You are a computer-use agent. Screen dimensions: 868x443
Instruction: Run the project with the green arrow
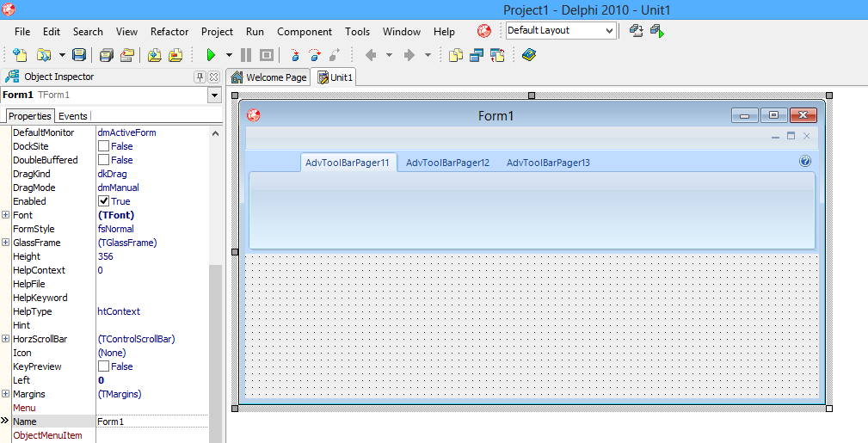211,55
